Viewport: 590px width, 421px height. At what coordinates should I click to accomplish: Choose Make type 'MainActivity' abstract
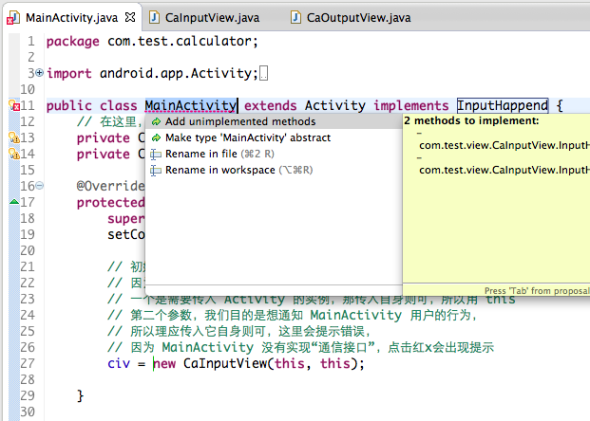pos(274,138)
